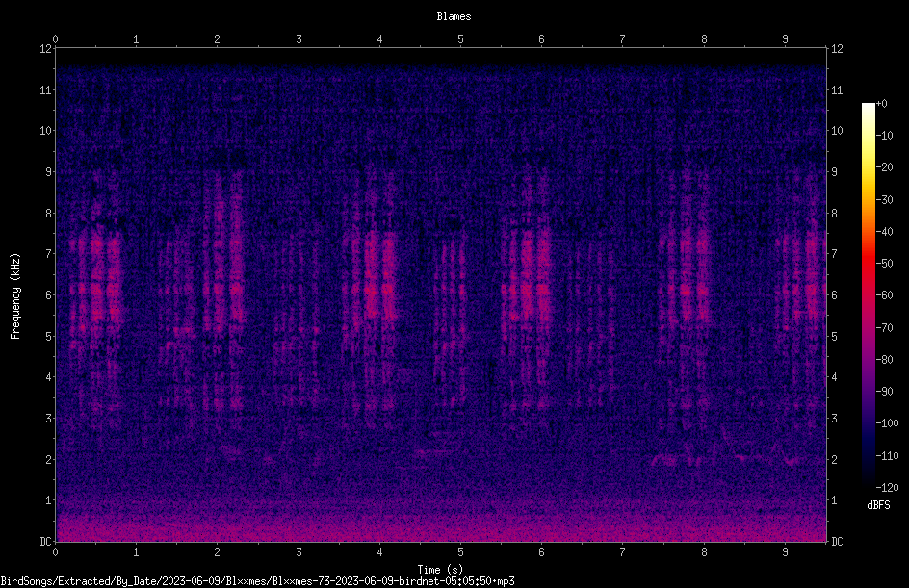Click the "-40" value on the color scale
This screenshot has height=588, width=909.
pos(884,232)
